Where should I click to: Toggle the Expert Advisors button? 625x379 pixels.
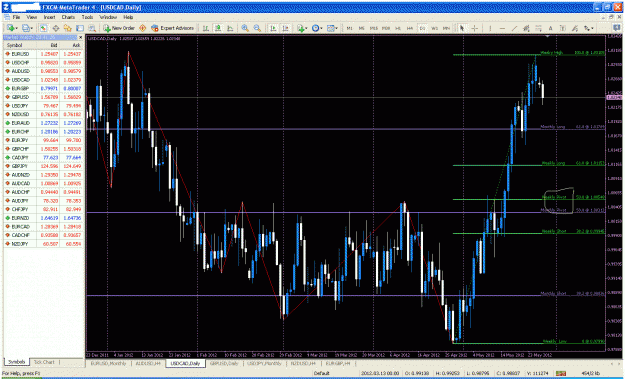[x=172, y=28]
